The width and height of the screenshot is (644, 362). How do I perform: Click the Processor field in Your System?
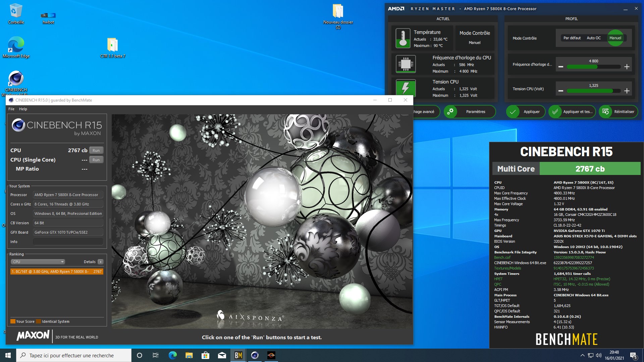tap(68, 195)
